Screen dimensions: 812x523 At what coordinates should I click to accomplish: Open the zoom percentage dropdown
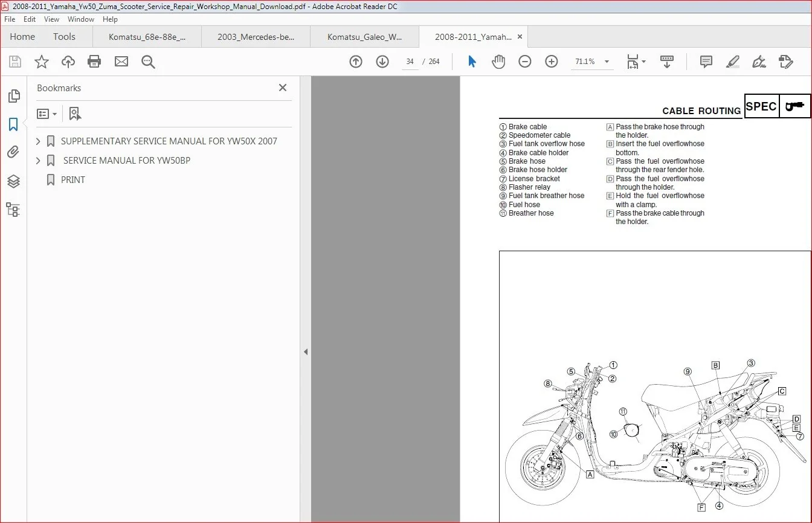[x=607, y=62]
